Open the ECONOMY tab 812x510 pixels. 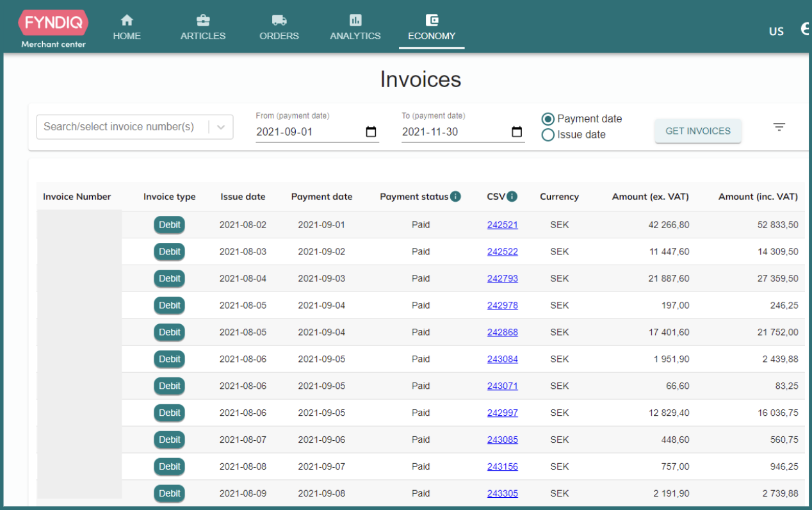[x=432, y=28]
